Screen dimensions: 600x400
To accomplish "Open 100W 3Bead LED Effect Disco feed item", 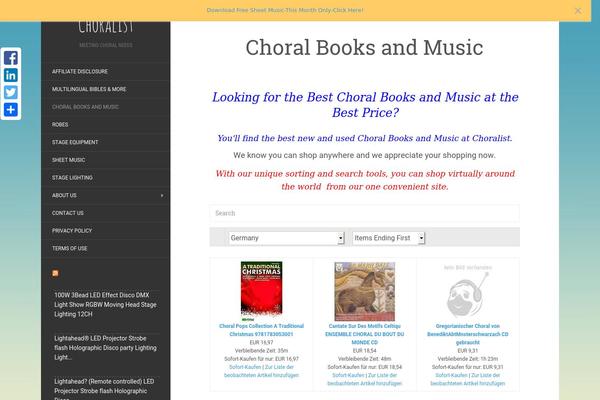I will click(x=105, y=305).
